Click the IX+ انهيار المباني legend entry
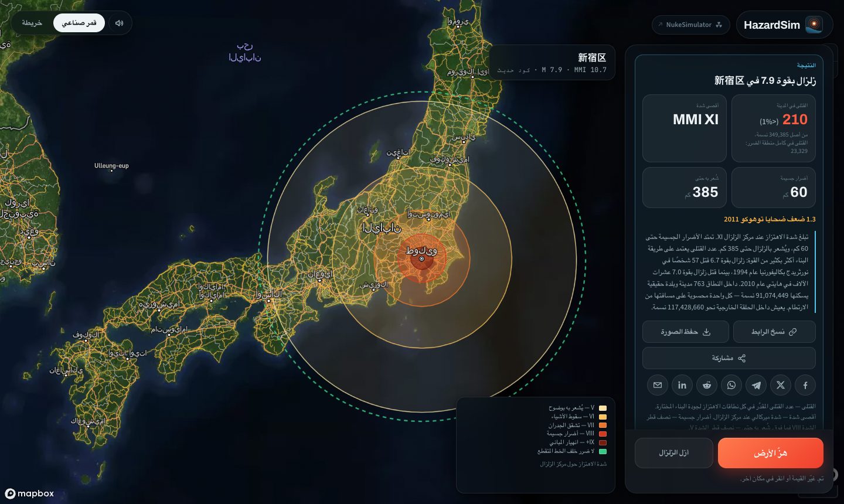Viewport: 844px width, 504px height. click(x=578, y=442)
